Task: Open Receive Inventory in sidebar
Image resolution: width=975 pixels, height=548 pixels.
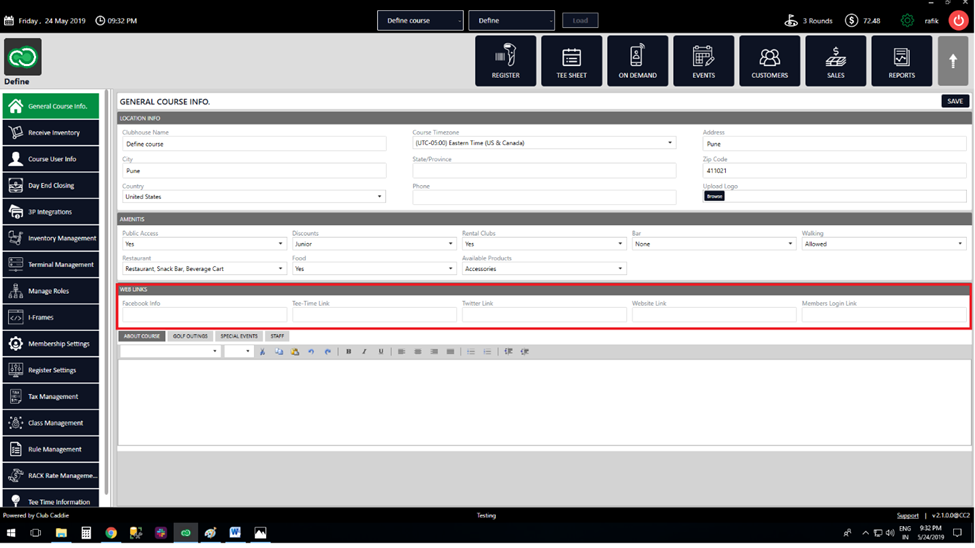Action: click(x=51, y=132)
